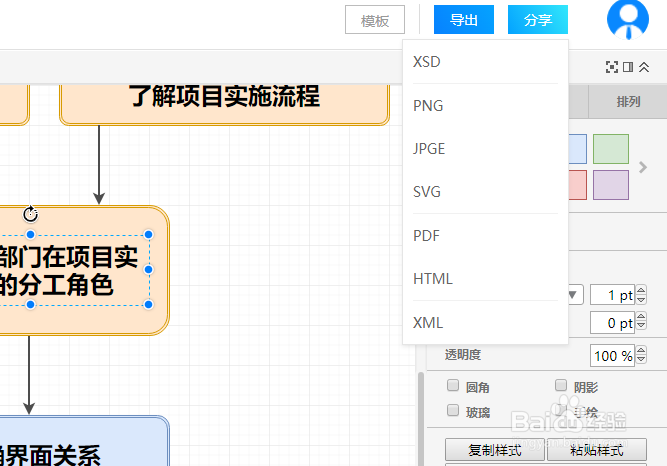667x466 pixels.
Task: Apply the light purple style swatch
Action: tap(611, 185)
